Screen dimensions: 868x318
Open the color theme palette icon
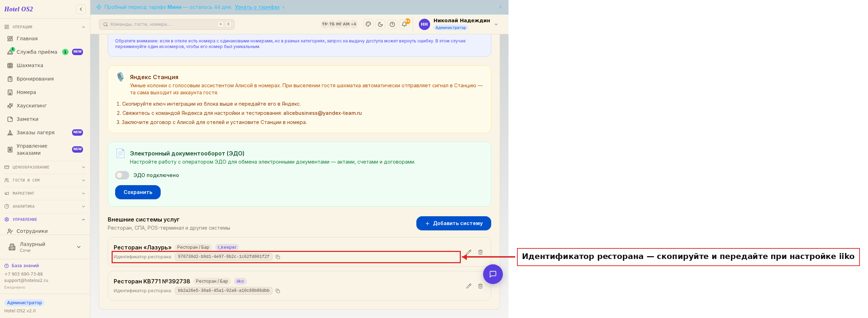click(368, 24)
